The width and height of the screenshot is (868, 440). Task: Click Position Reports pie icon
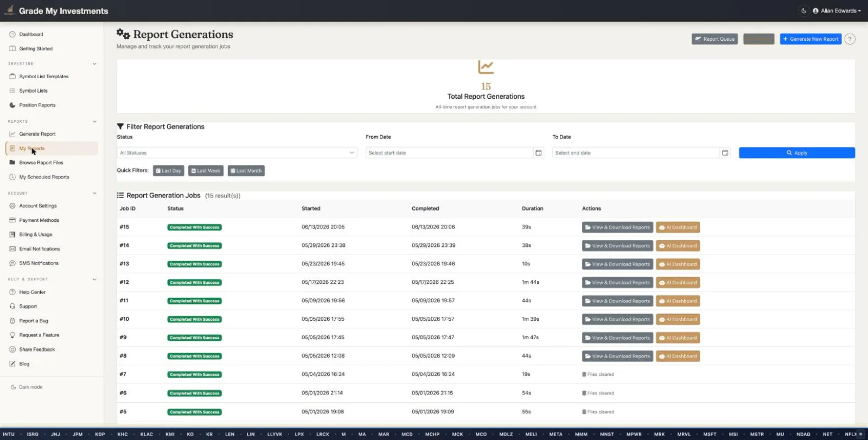coord(12,105)
